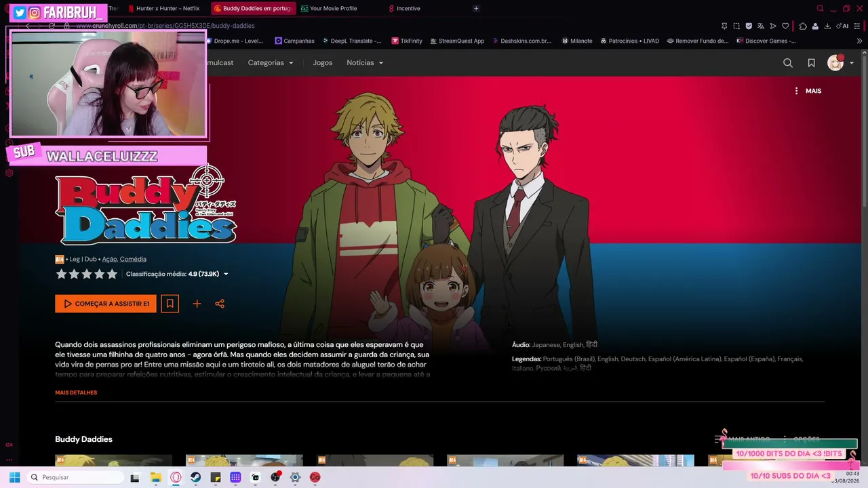This screenshot has width=868, height=488.
Task: Open the browser downloads icon
Action: click(827, 26)
